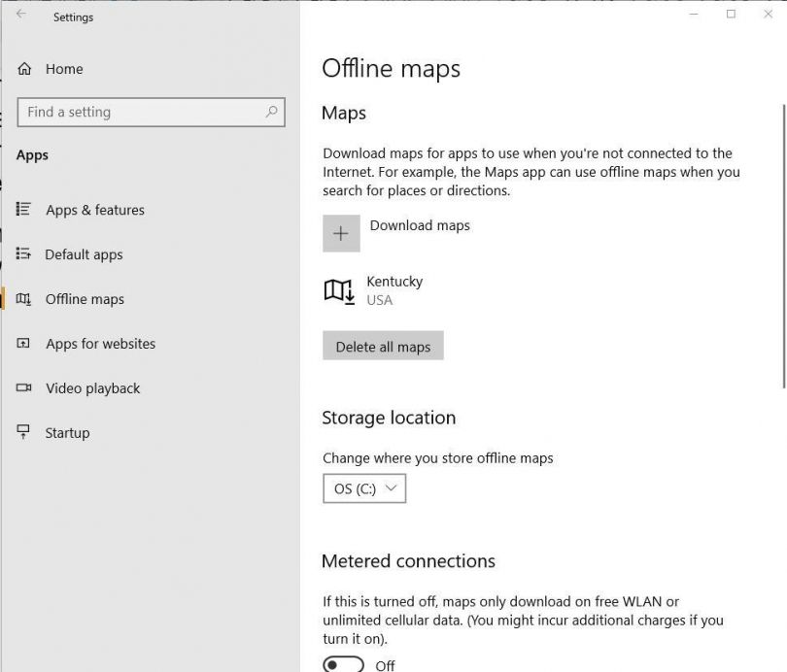This screenshot has width=787, height=672.
Task: Select the Offline maps sidebar icon
Action: point(22,299)
